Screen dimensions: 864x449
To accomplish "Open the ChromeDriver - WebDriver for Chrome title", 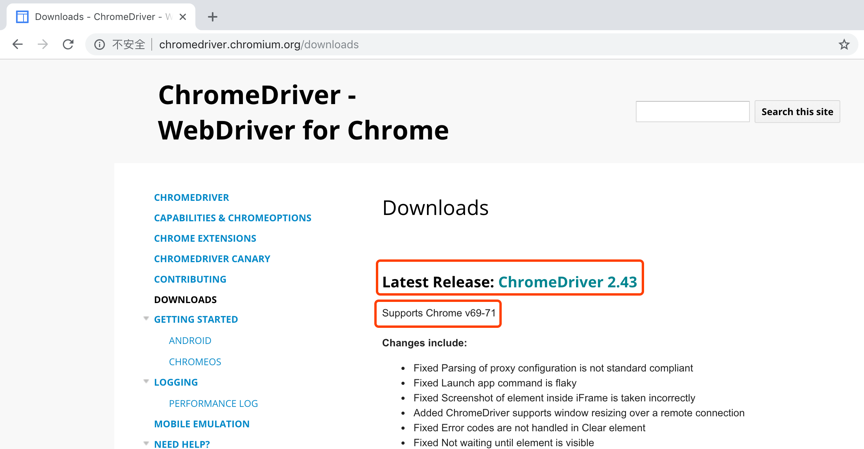I will 303,112.
